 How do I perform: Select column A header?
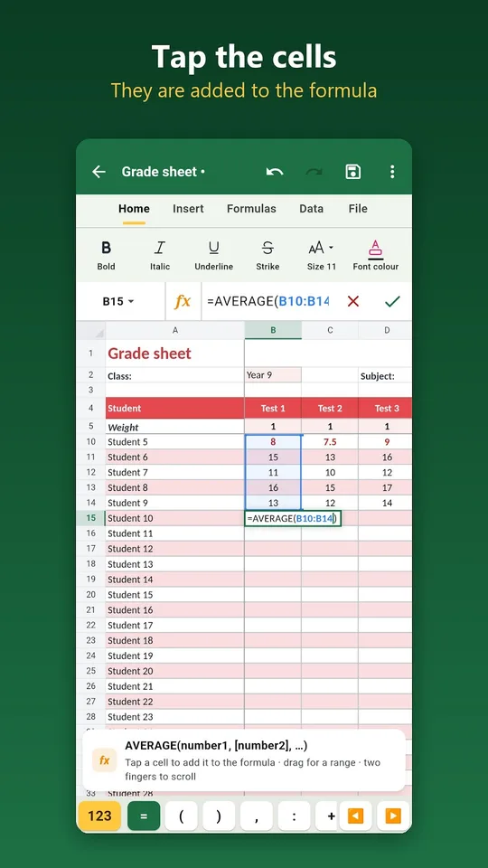[174, 330]
